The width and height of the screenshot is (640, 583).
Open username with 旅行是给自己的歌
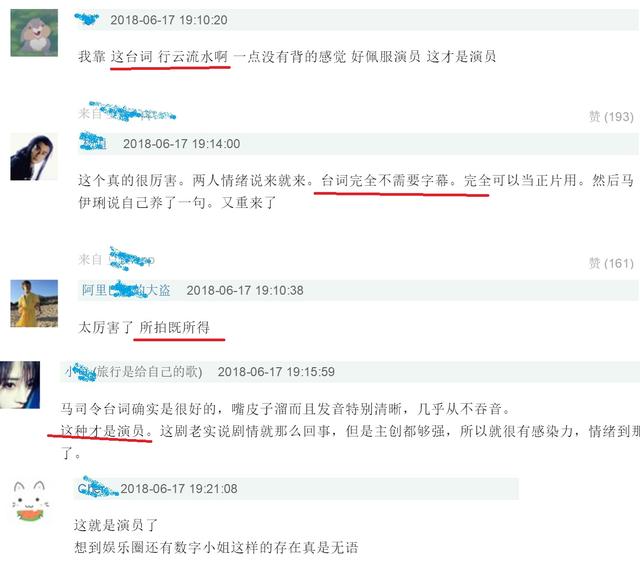(x=133, y=372)
